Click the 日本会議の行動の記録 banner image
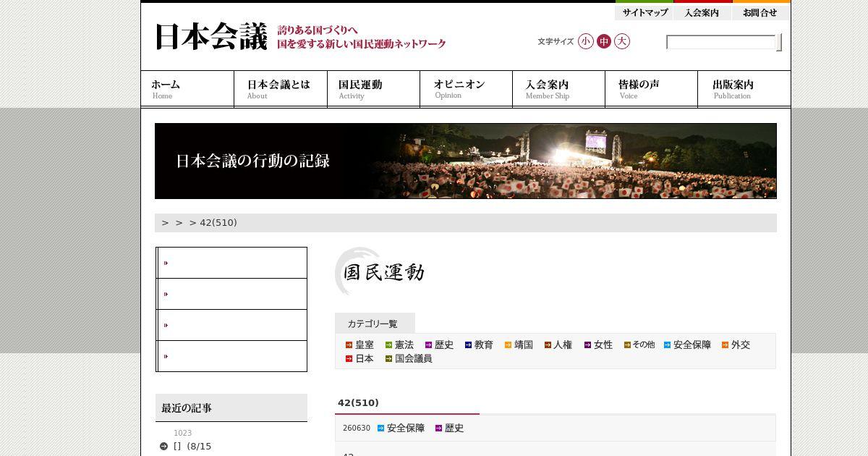Viewport: 868px width, 456px height. [x=466, y=161]
